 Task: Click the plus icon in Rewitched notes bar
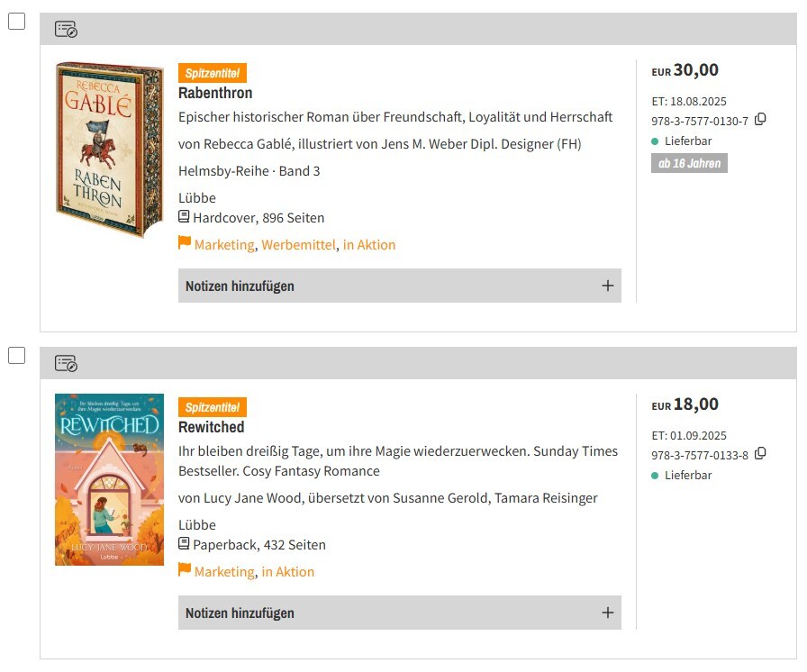tap(608, 613)
